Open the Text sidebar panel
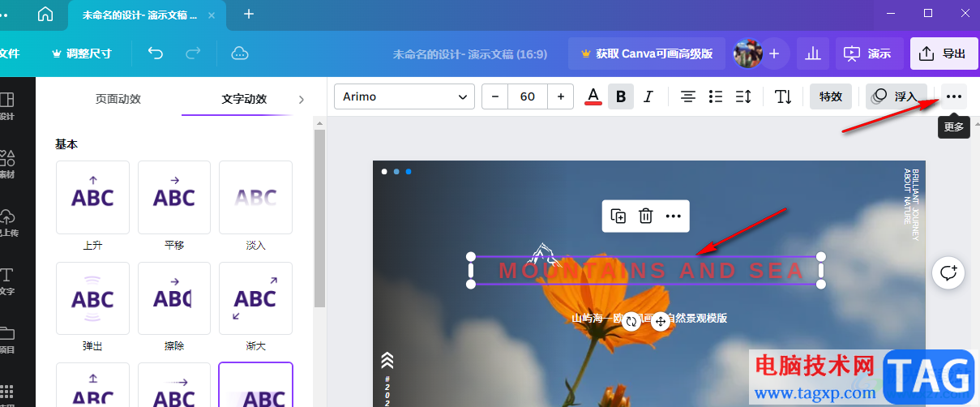The width and height of the screenshot is (980, 407). pyautogui.click(x=6, y=280)
